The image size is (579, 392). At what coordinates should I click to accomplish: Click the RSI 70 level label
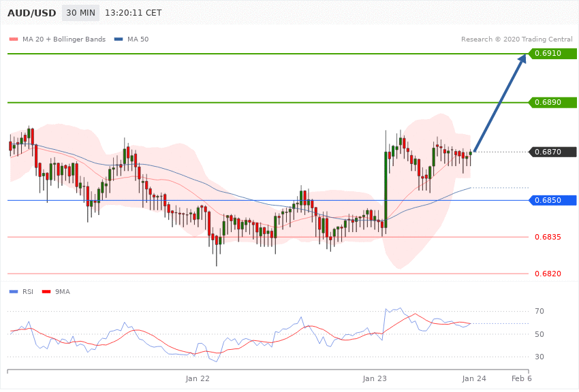(x=539, y=311)
